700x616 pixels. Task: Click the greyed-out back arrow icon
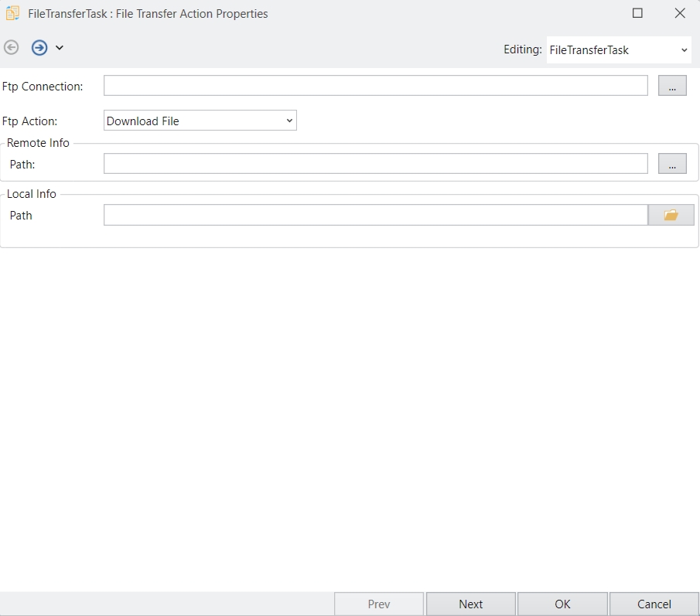point(12,48)
